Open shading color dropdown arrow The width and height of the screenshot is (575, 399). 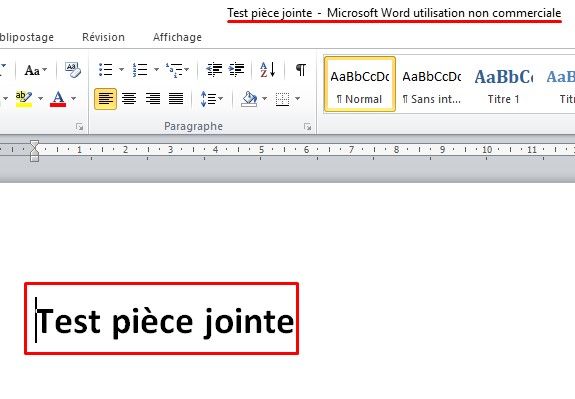(264, 99)
